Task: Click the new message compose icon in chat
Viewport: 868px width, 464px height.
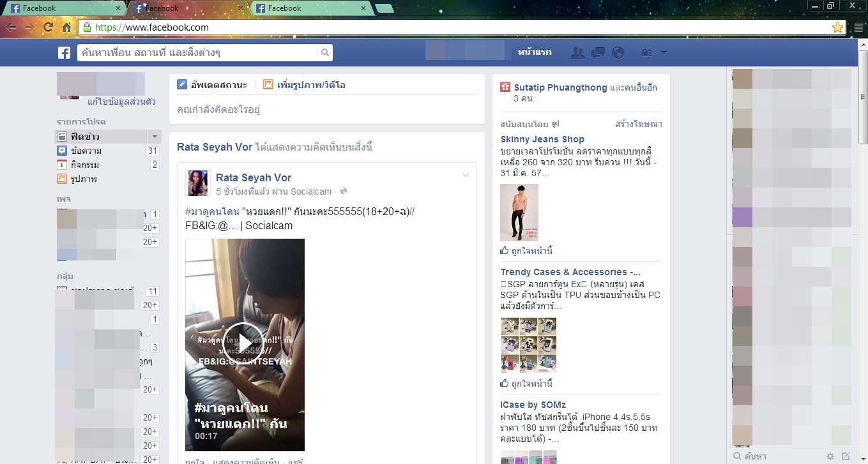Action: [846, 456]
